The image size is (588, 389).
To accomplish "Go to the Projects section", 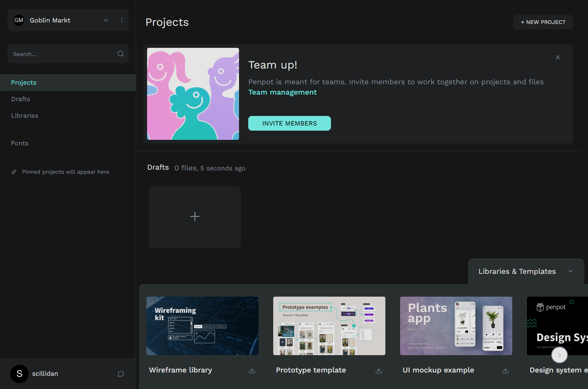I will pos(68,82).
